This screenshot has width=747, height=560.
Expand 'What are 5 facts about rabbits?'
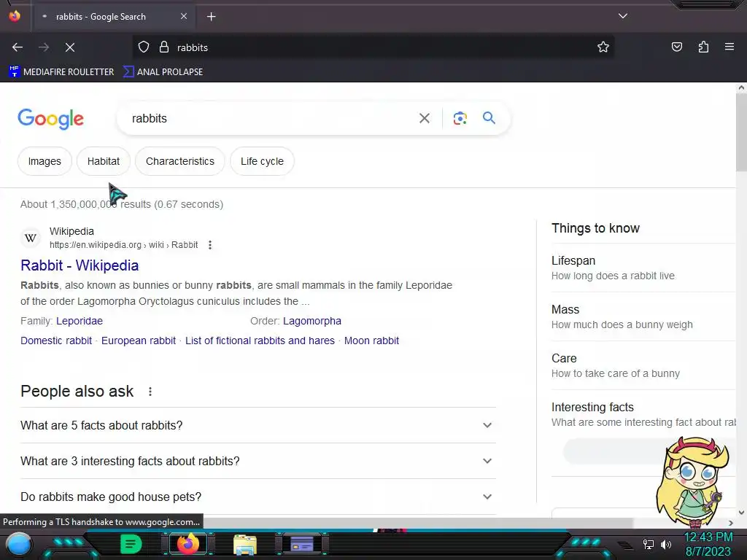pyautogui.click(x=258, y=425)
